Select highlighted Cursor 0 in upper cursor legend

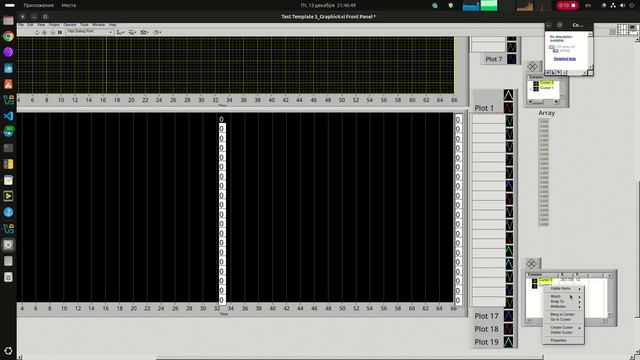(547, 83)
